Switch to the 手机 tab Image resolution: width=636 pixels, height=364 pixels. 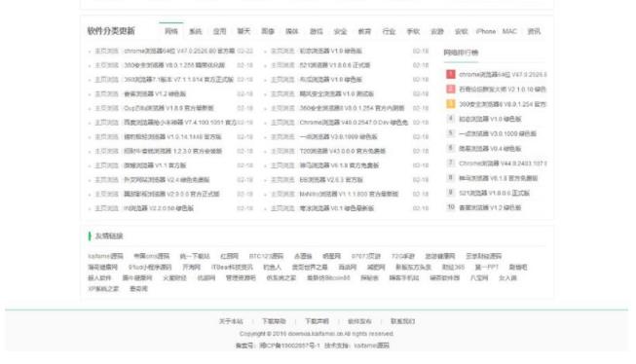pos(413,31)
